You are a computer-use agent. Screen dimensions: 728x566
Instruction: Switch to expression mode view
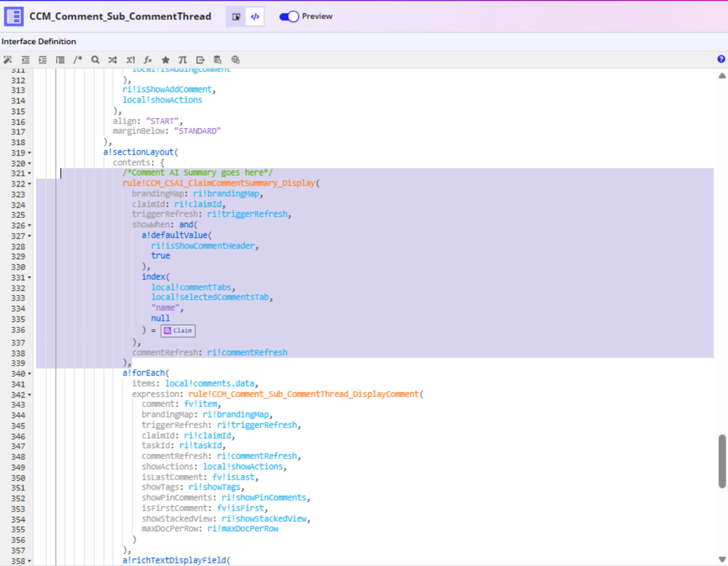point(255,17)
